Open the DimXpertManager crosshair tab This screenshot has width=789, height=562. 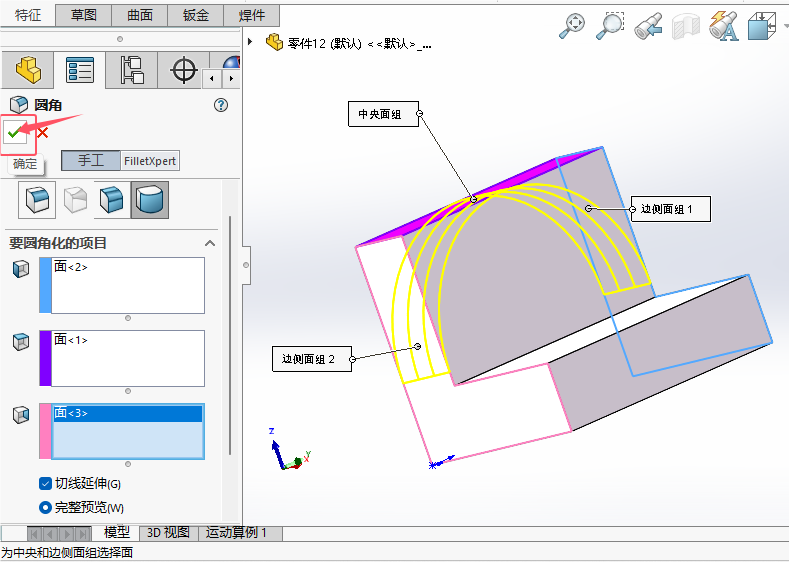click(x=184, y=70)
